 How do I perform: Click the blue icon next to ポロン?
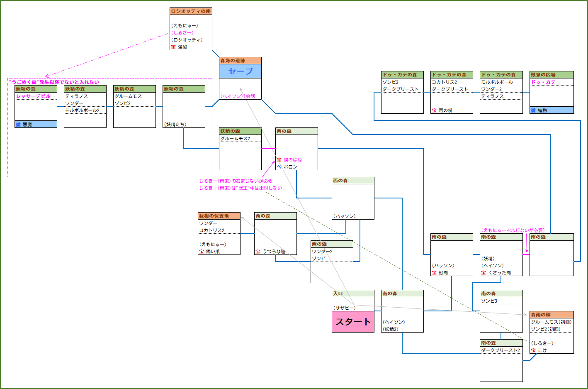coord(279,167)
